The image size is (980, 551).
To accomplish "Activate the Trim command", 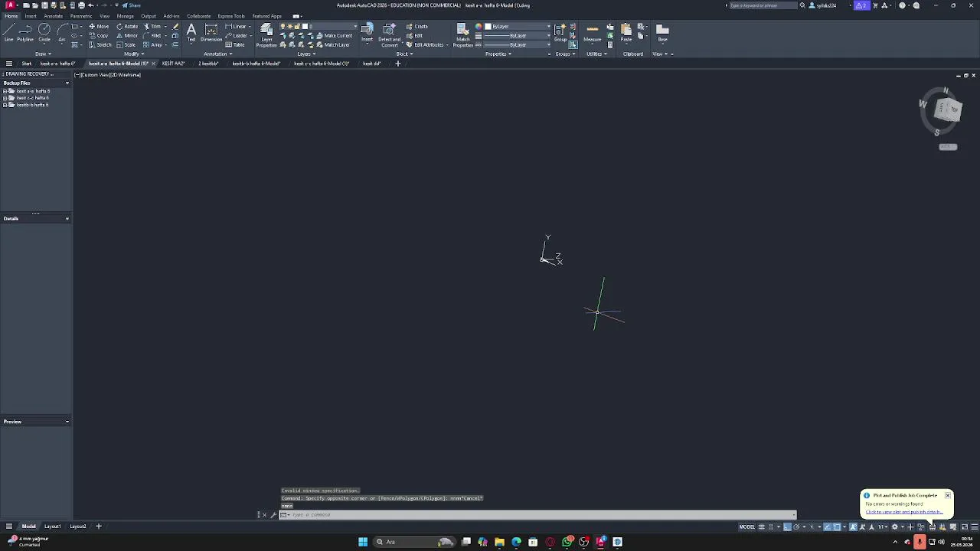I will pos(152,26).
